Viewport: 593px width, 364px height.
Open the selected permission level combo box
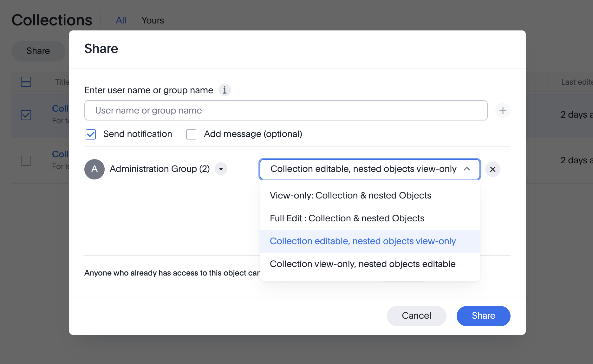point(363,169)
